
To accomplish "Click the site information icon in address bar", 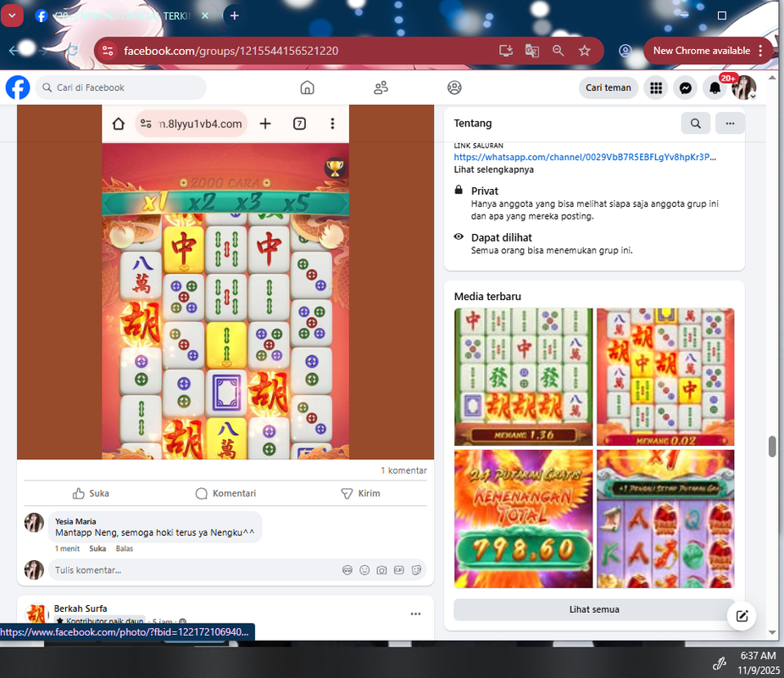I will click(108, 51).
